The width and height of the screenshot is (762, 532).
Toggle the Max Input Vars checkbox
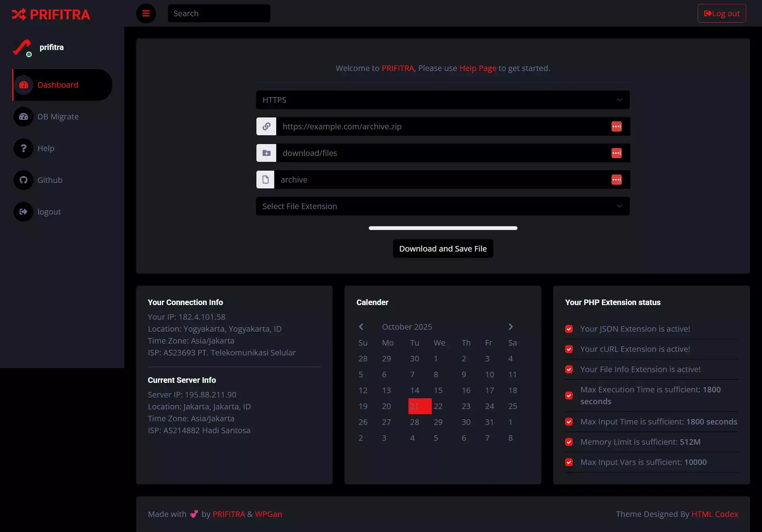click(x=569, y=462)
